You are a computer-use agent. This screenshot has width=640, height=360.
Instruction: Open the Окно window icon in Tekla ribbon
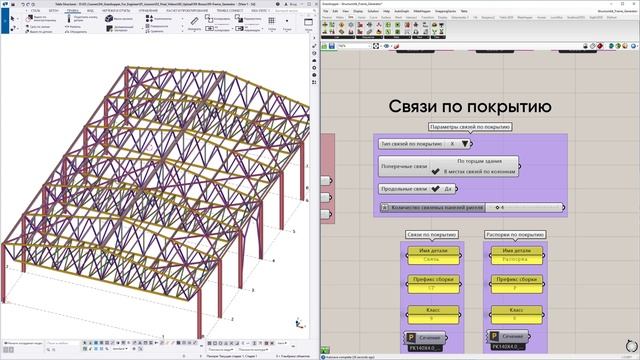tap(309, 22)
